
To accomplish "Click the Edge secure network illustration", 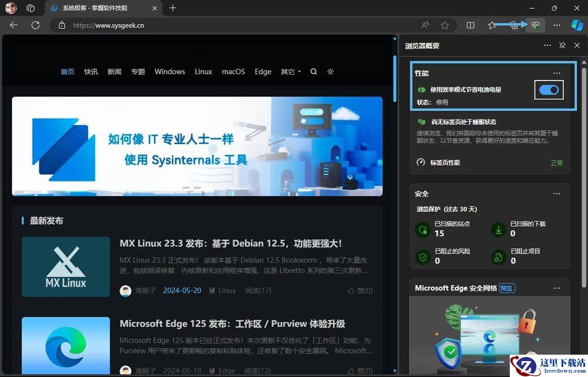I will (x=490, y=335).
